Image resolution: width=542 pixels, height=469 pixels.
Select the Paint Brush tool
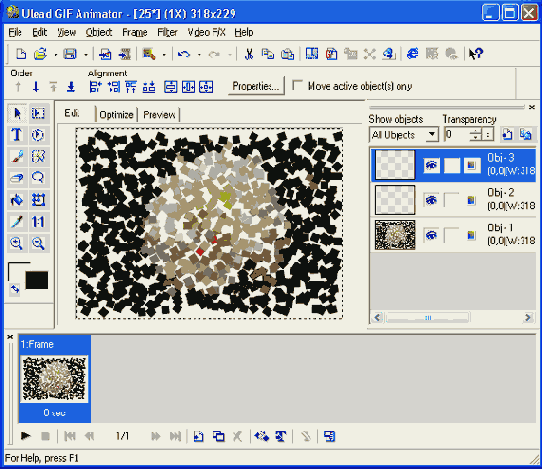click(17, 157)
